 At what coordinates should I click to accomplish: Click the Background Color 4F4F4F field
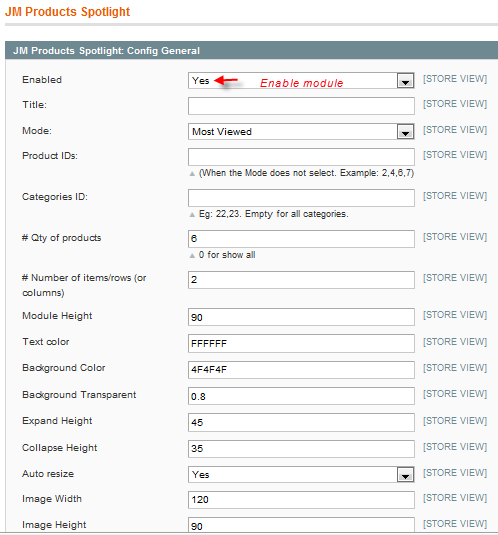[x=301, y=370]
